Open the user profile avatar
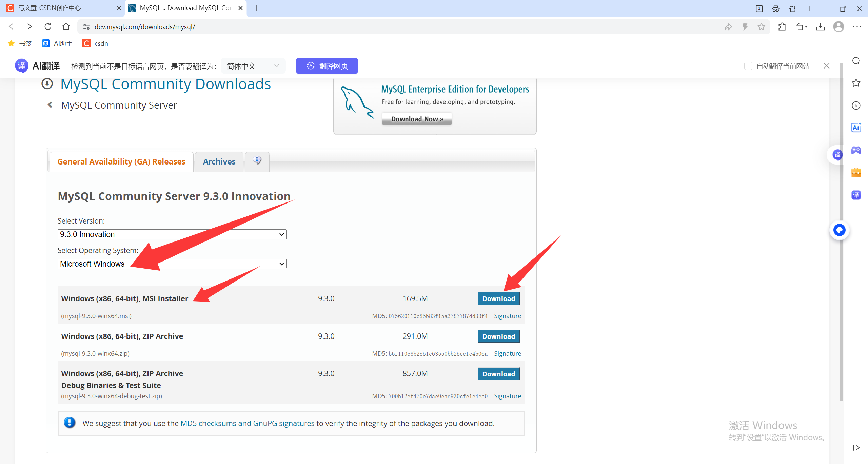The width and height of the screenshot is (868, 464). click(x=839, y=26)
